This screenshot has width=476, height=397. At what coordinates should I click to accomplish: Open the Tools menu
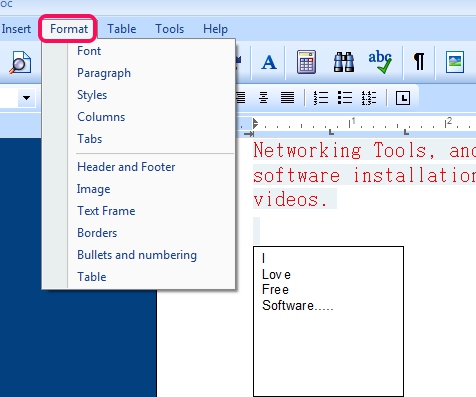point(169,29)
